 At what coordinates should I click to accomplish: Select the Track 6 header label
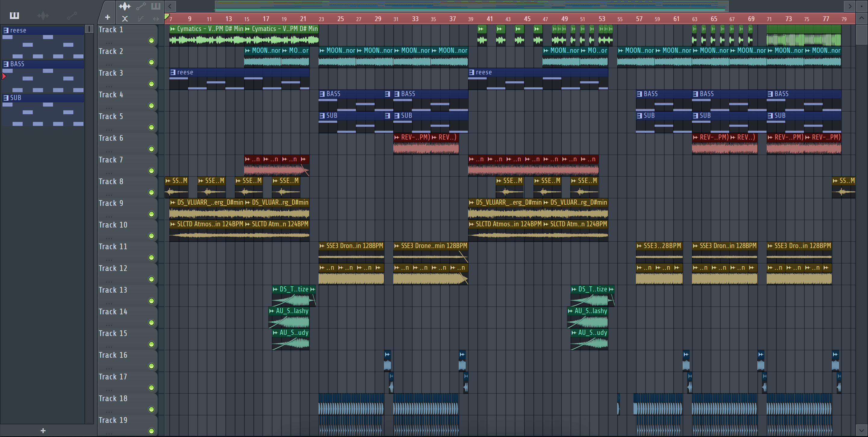(x=111, y=138)
